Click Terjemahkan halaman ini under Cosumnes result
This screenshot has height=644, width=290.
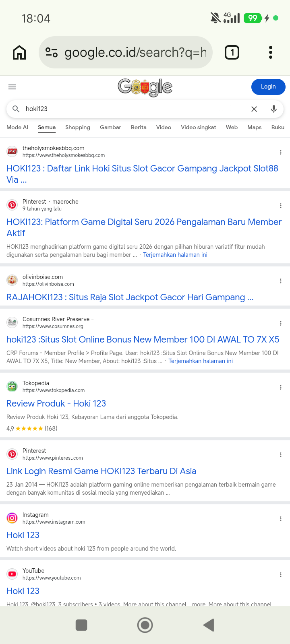201,361
